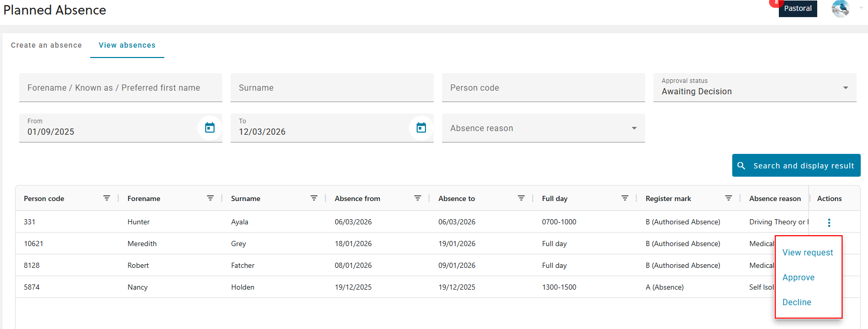
Task: Click the Absence from column filter icon
Action: pyautogui.click(x=418, y=198)
